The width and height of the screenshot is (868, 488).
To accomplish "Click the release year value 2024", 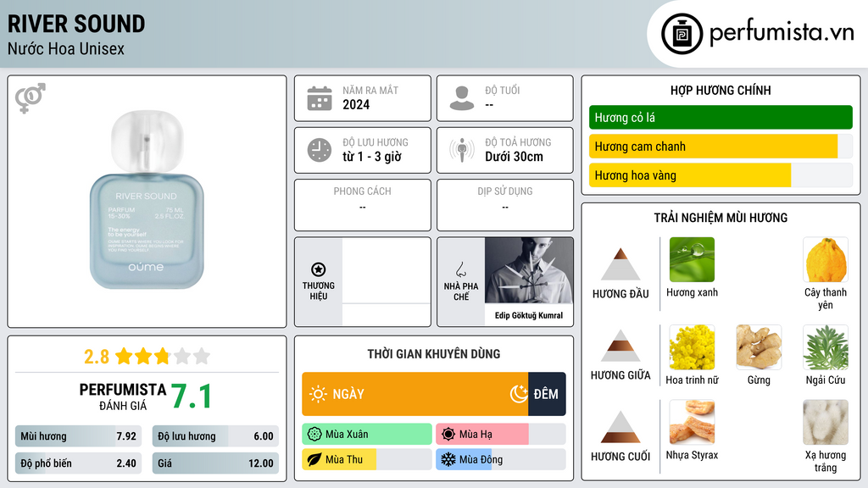I will point(356,104).
